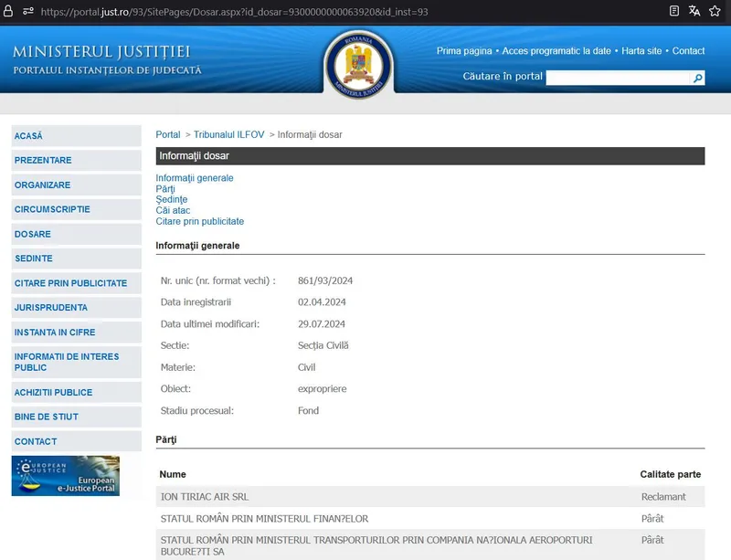
Task: Click 'Harta site' in the header
Action: (641, 51)
